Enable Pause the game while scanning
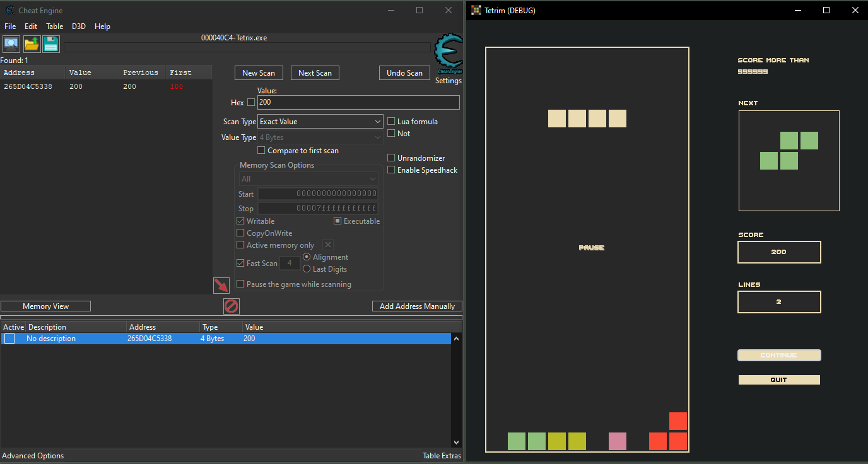This screenshot has width=868, height=464. pos(240,284)
